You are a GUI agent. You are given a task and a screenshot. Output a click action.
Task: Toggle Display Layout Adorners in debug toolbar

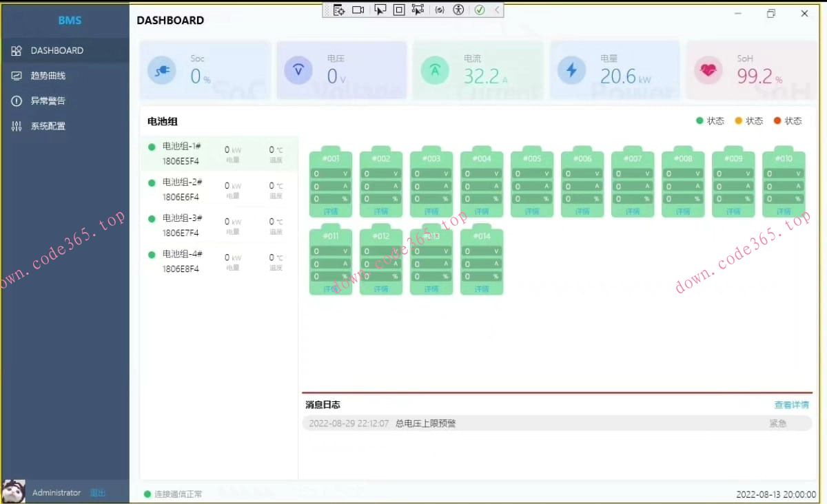pyautogui.click(x=399, y=10)
